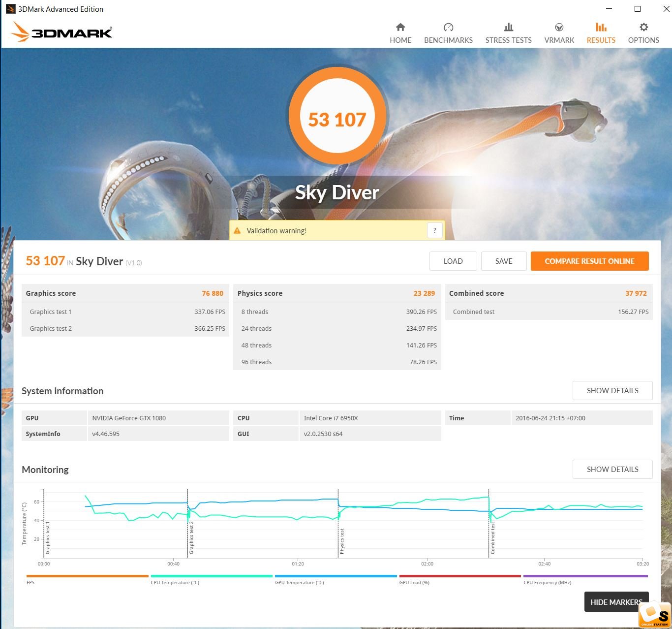Click the Graphics test 1 chart marker

click(48, 537)
